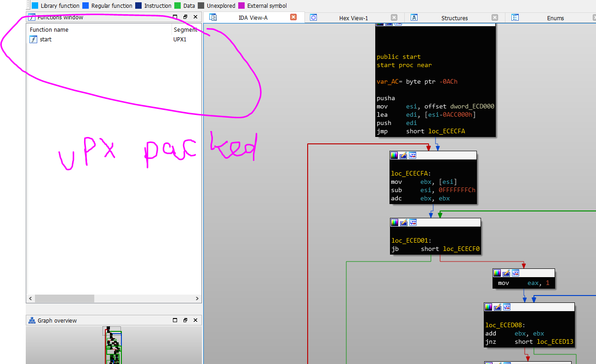Viewport: 596px width, 364px height.
Task: Click the Hex View-1 tab icon
Action: [x=313, y=18]
